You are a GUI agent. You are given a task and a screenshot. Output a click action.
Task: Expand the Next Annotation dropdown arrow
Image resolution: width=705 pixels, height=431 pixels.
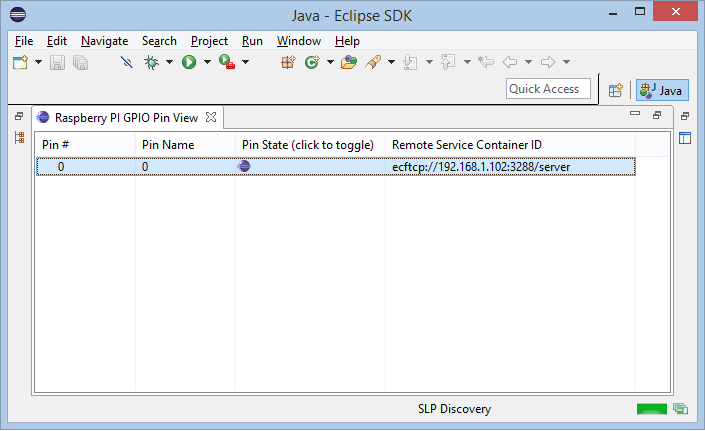coord(429,62)
